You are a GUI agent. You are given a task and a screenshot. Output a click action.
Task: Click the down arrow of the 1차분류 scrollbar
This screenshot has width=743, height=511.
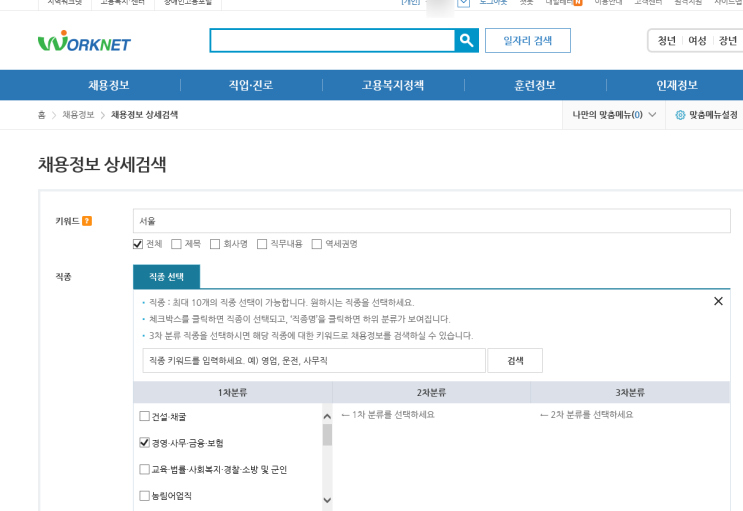(x=327, y=500)
